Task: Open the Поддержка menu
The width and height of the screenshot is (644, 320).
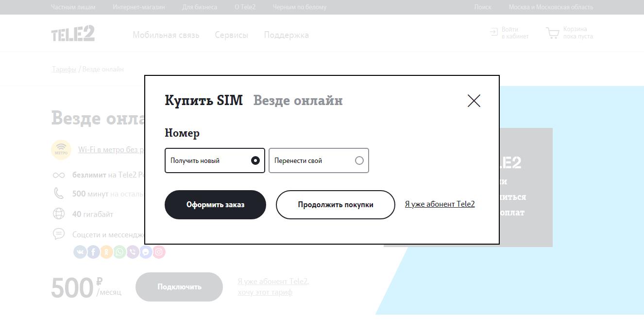Action: coord(287,35)
